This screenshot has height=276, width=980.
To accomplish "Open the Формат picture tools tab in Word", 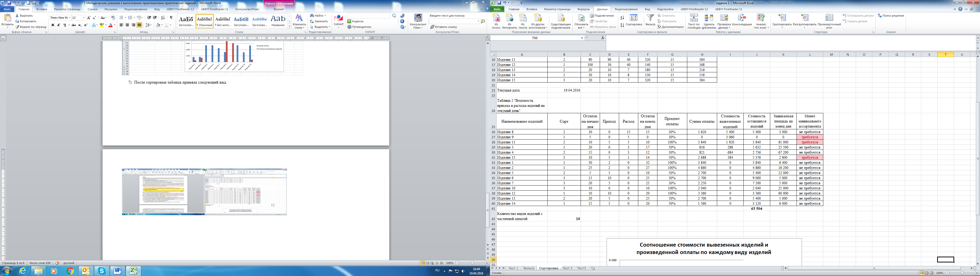I will pos(279,9).
